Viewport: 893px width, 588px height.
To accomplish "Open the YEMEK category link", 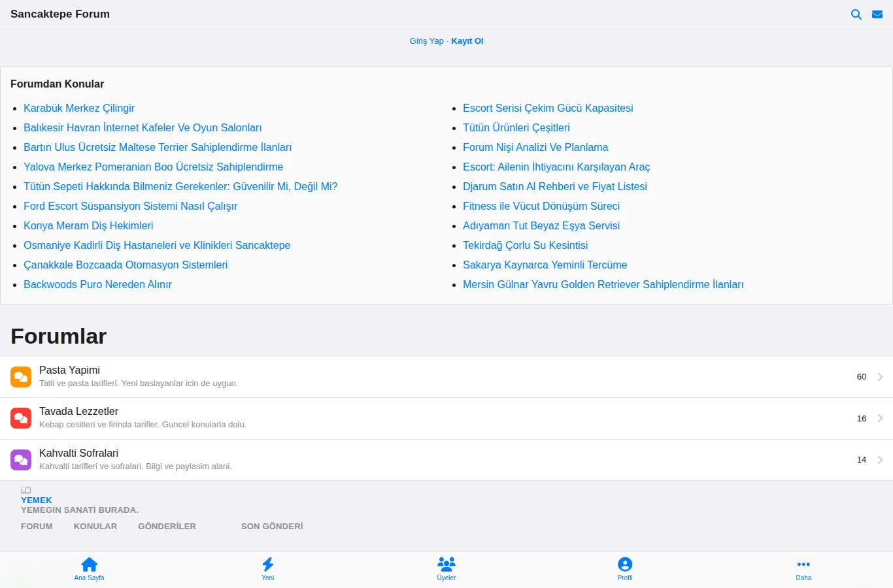I will [x=36, y=500].
